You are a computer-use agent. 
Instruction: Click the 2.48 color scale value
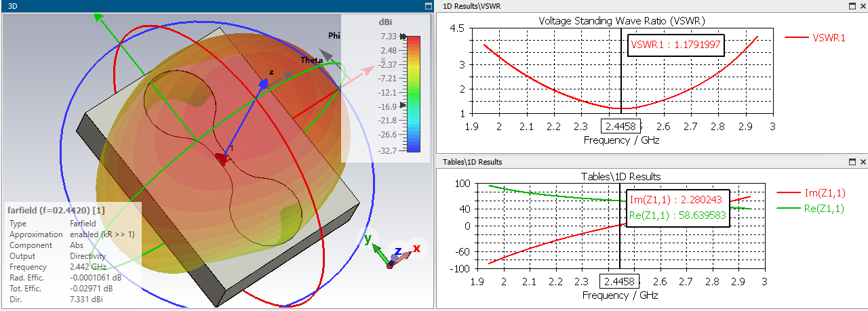click(x=388, y=51)
